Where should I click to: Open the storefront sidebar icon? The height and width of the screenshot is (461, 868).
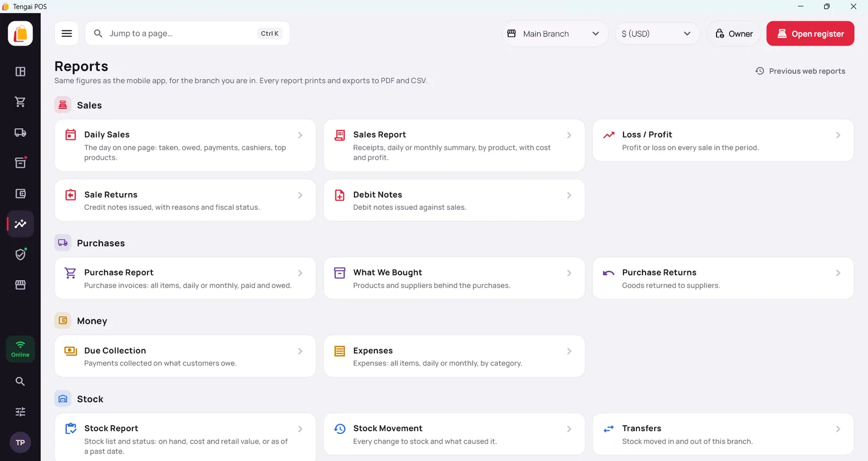point(20,285)
